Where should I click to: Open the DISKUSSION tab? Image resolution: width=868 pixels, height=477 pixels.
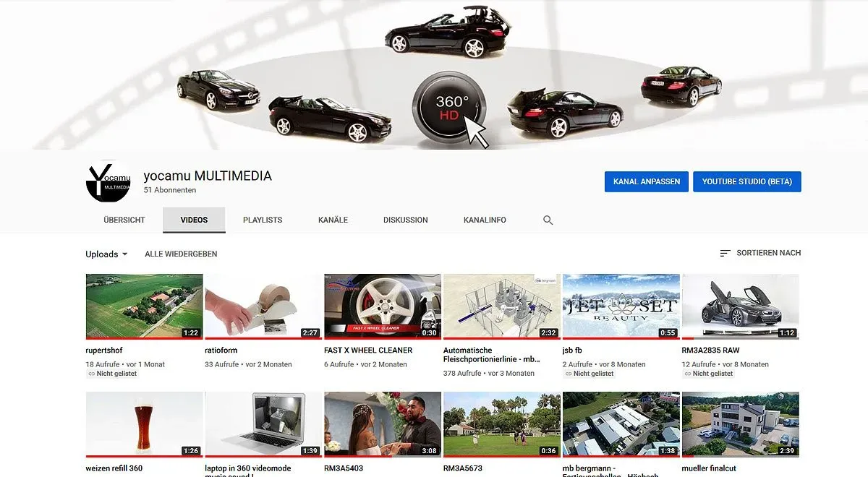tap(406, 220)
